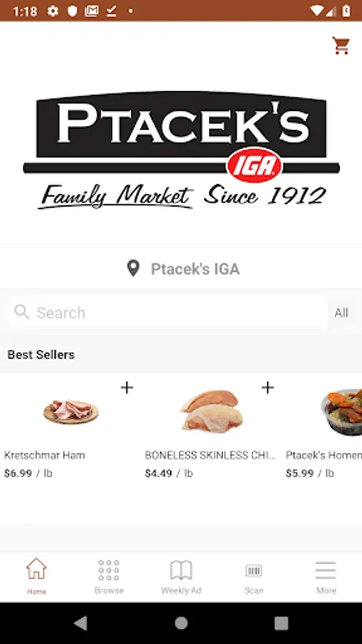Viewport: 362px width, 644px height.
Task: Tap Android back navigation button
Action: (80, 623)
